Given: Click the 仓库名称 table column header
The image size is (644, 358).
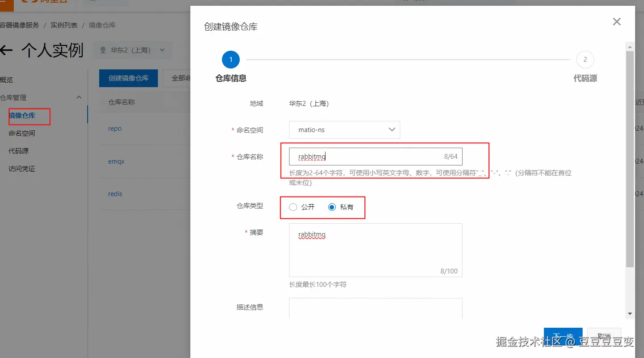Looking at the screenshot, I should [x=121, y=102].
